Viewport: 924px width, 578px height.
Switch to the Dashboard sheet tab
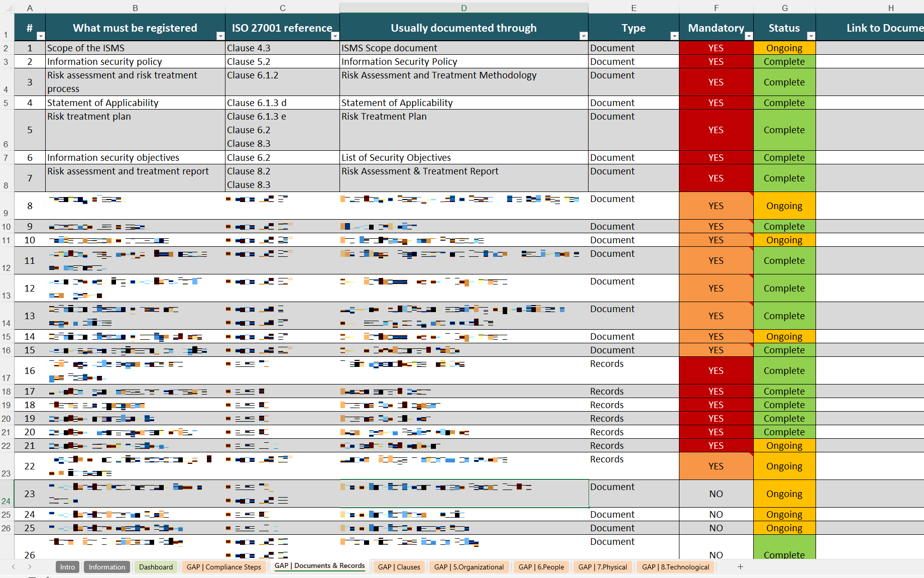coord(156,566)
